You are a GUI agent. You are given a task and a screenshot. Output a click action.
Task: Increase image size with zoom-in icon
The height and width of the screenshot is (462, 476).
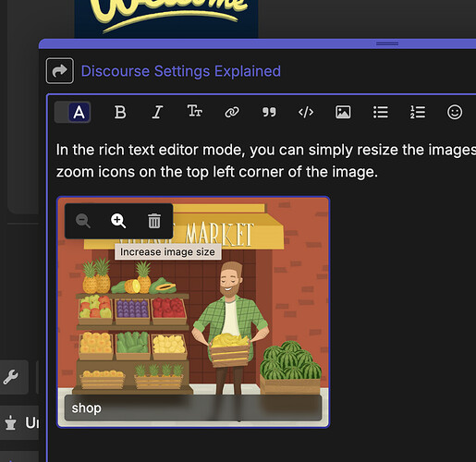pos(118,221)
